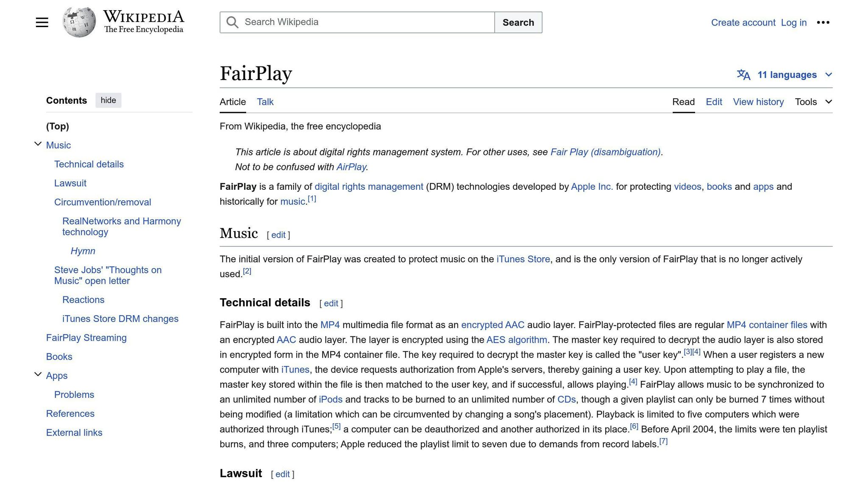Click the Wikipedia globe logo
This screenshot has height=488, width=868.
point(79,22)
